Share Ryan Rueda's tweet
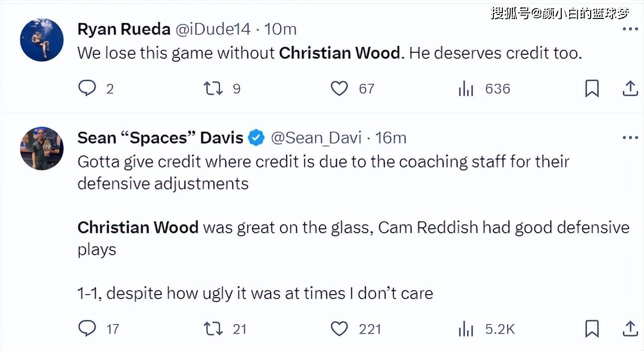This screenshot has height=351, width=644. pyautogui.click(x=630, y=89)
